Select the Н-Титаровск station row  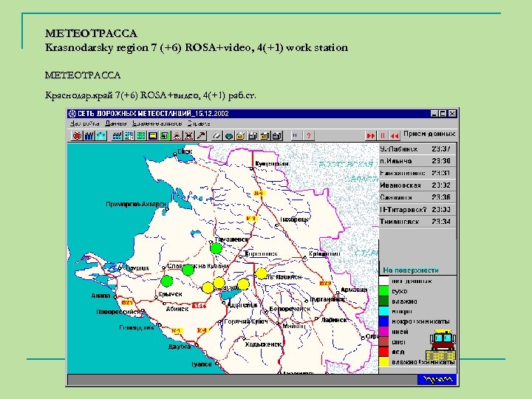417,209
